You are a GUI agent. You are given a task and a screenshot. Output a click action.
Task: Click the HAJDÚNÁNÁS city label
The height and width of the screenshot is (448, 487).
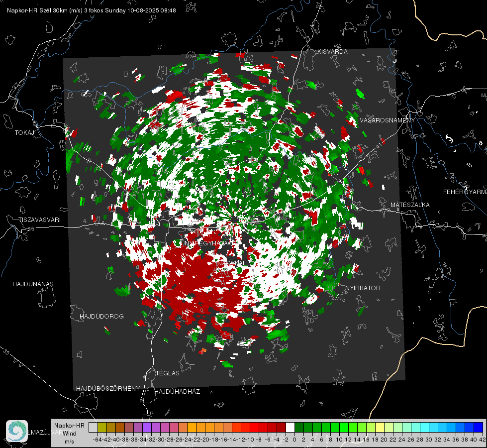click(x=33, y=284)
